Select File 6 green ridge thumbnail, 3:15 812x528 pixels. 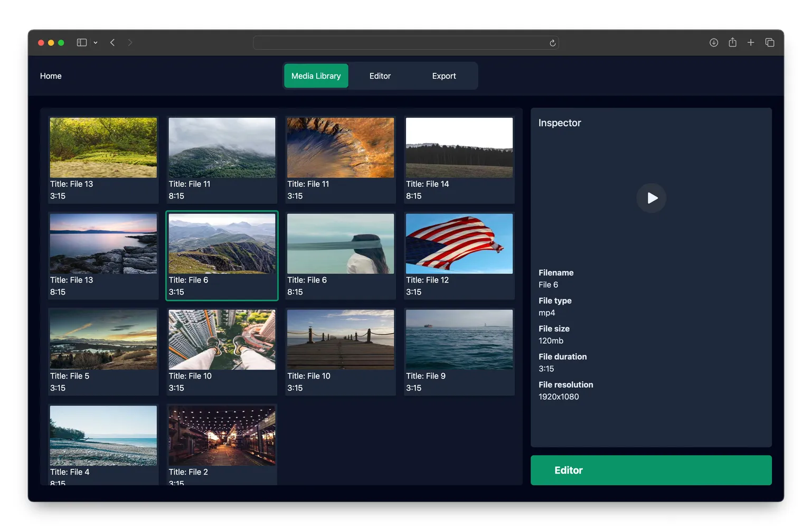222,244
